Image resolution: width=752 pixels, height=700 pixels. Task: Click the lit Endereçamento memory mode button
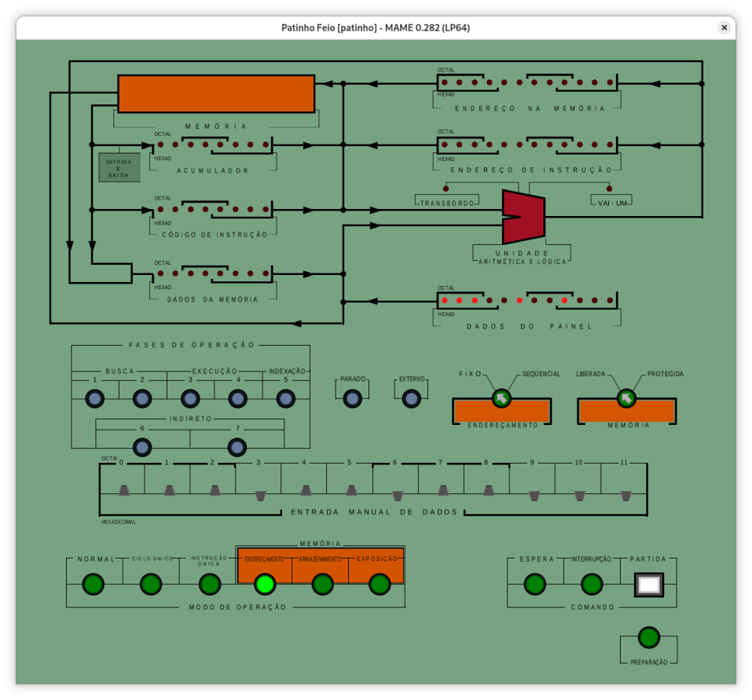pyautogui.click(x=265, y=585)
